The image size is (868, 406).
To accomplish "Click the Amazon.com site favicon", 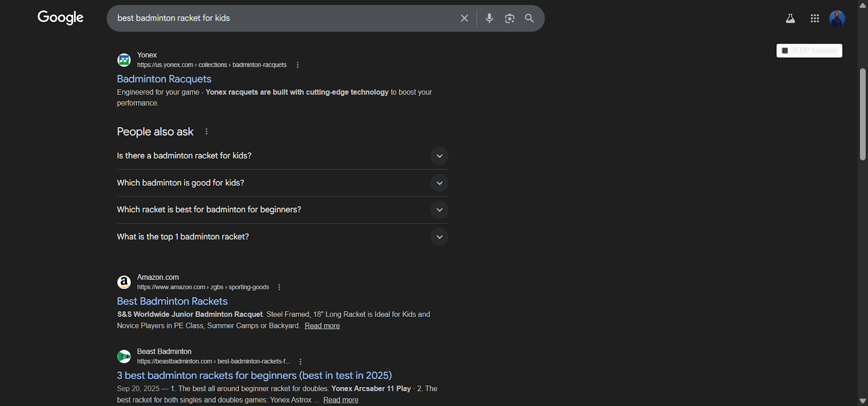I will click(x=124, y=282).
